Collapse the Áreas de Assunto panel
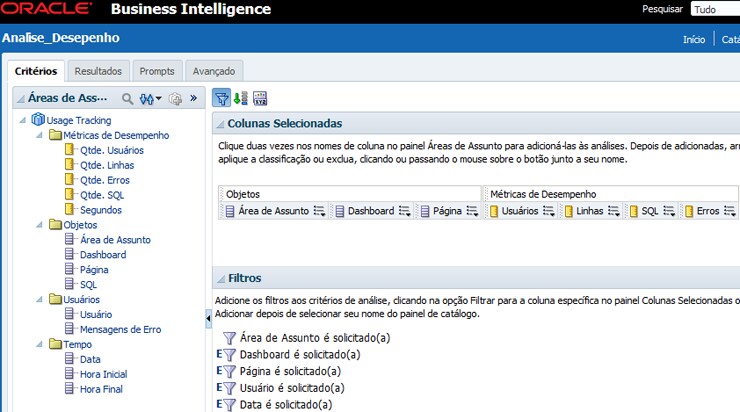The width and height of the screenshot is (740, 412). pos(20,99)
